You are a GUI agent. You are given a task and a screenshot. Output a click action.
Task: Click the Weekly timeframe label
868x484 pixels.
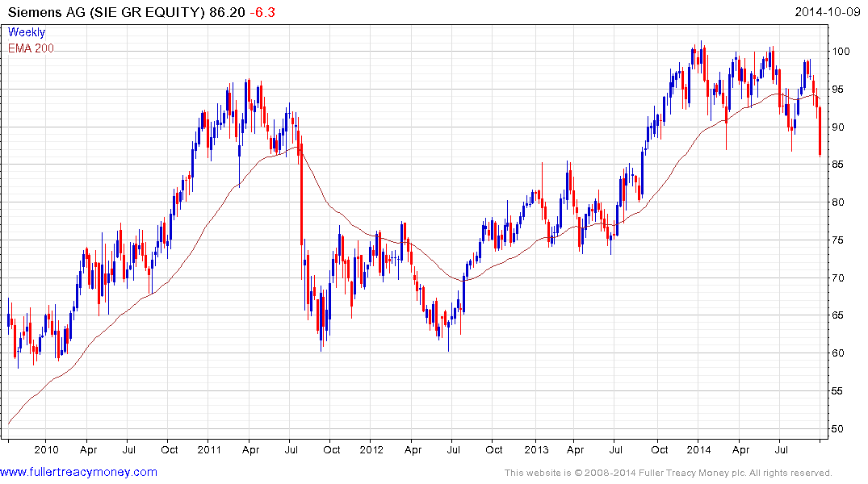[27, 32]
